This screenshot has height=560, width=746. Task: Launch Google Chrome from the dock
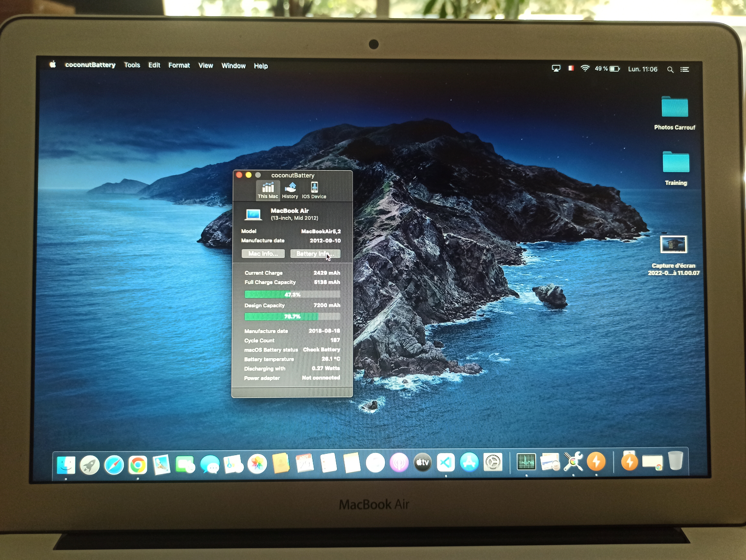(x=138, y=465)
